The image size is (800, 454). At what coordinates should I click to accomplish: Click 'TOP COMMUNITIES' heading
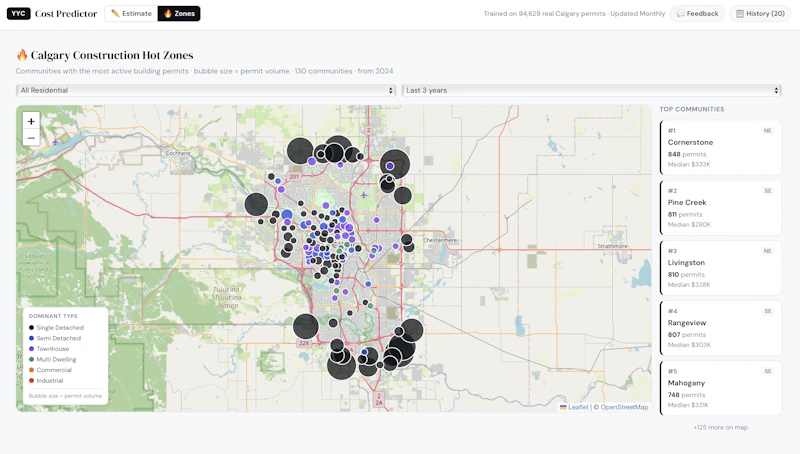pos(692,109)
